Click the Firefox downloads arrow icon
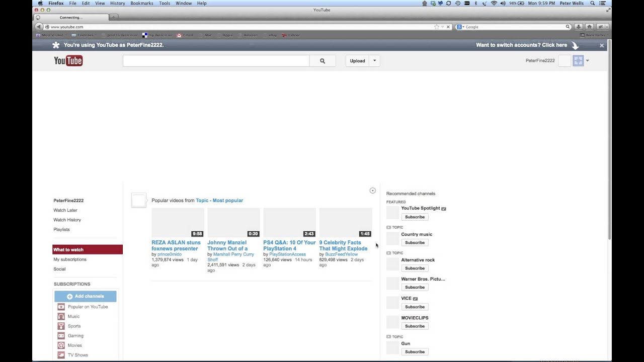 (x=579, y=27)
